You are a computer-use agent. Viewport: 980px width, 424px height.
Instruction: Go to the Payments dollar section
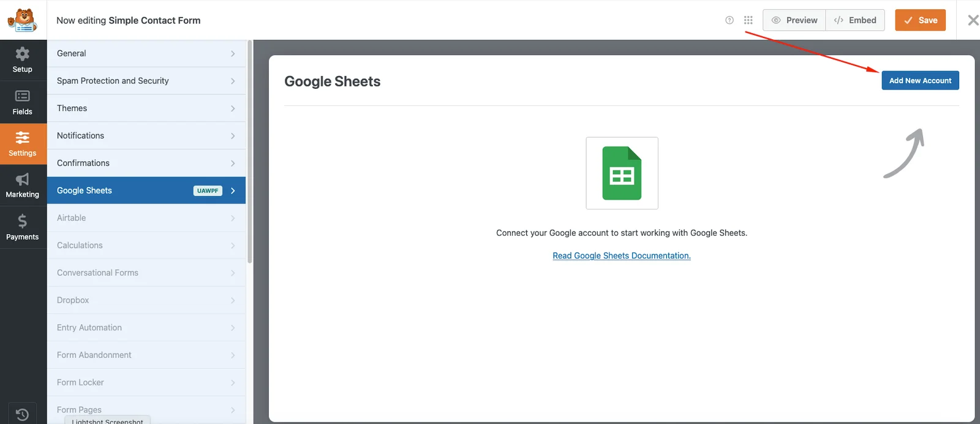point(23,227)
